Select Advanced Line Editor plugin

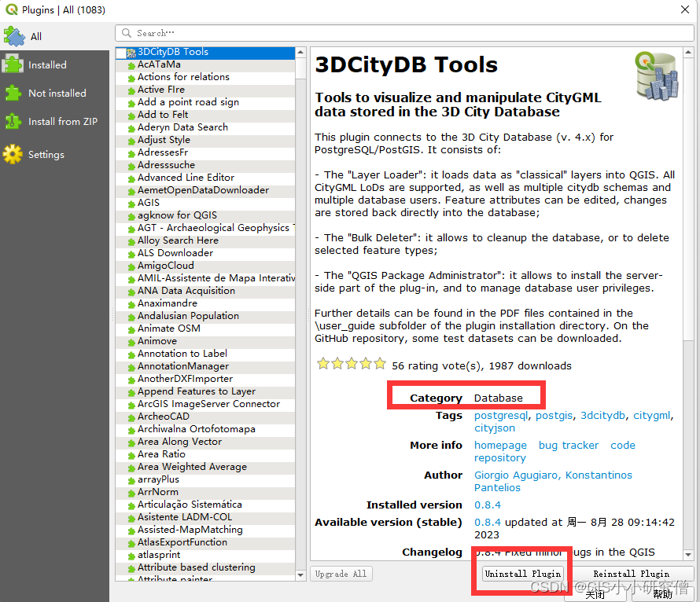(205, 178)
